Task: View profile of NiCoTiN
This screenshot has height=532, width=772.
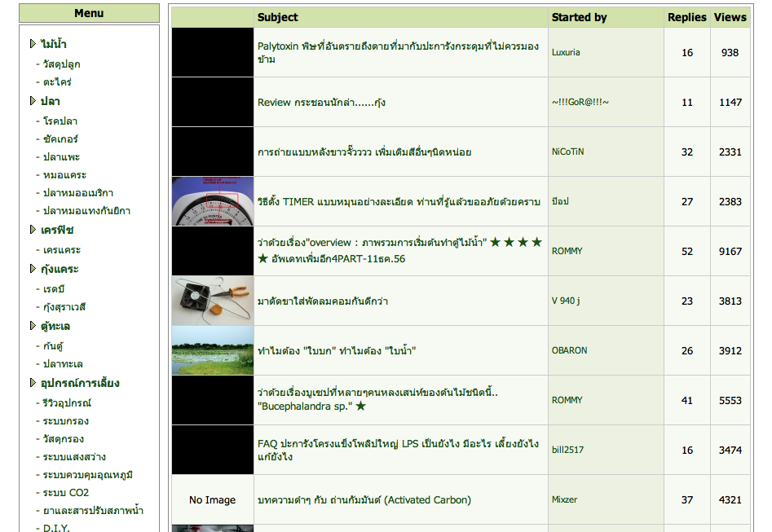Action: point(567,152)
